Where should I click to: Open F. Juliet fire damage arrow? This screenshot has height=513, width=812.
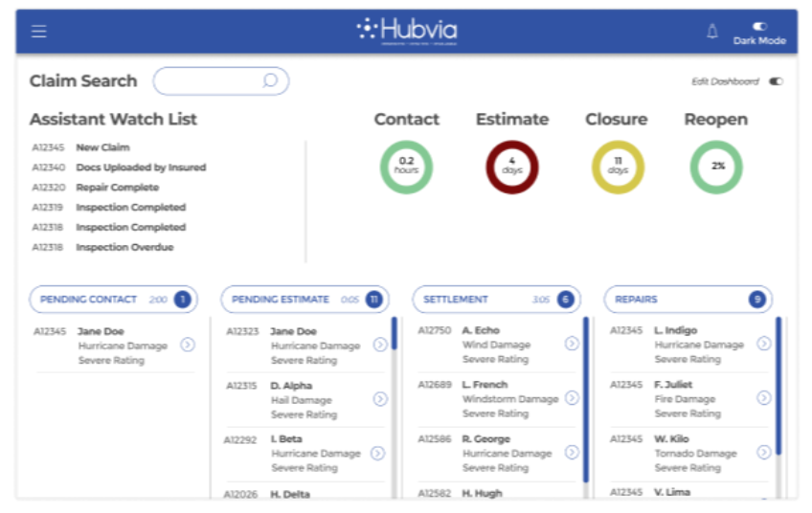[x=763, y=398]
